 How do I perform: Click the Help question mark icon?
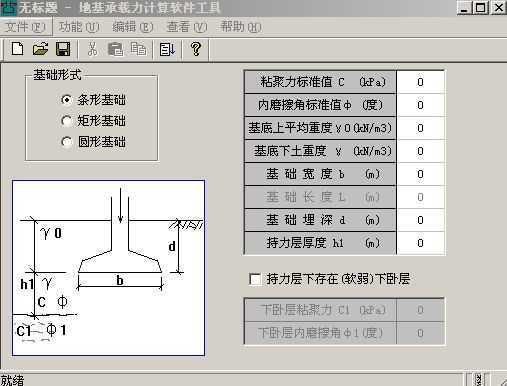pyautogui.click(x=196, y=49)
